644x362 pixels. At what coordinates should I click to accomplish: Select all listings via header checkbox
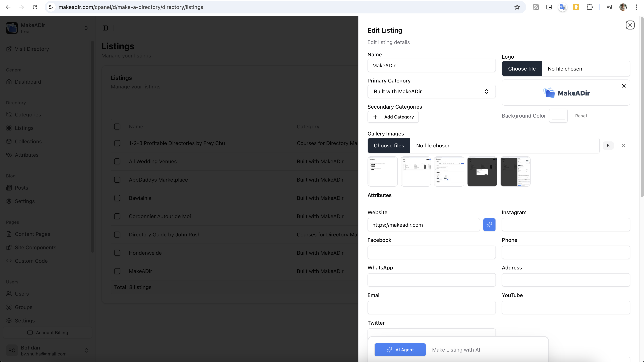coord(117,127)
